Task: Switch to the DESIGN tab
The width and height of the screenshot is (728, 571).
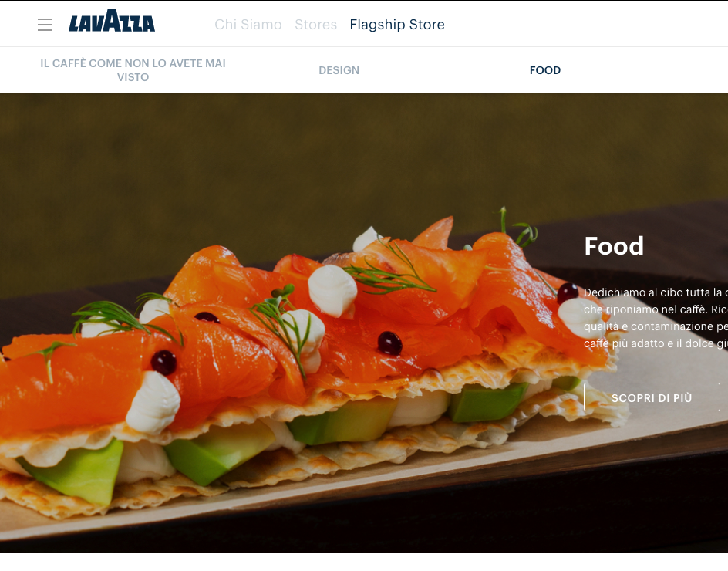Action: click(x=339, y=70)
